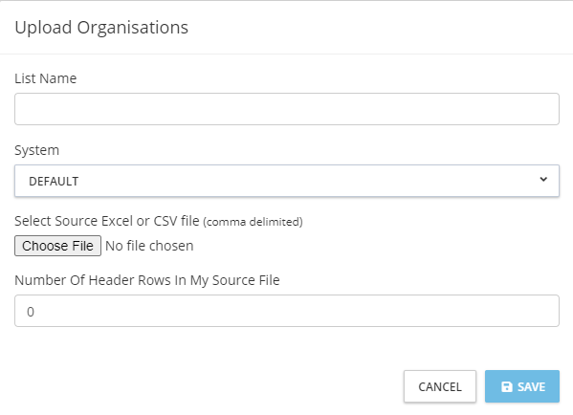Click the List Name label
Image resolution: width=573 pixels, height=415 pixels.
[x=46, y=78]
